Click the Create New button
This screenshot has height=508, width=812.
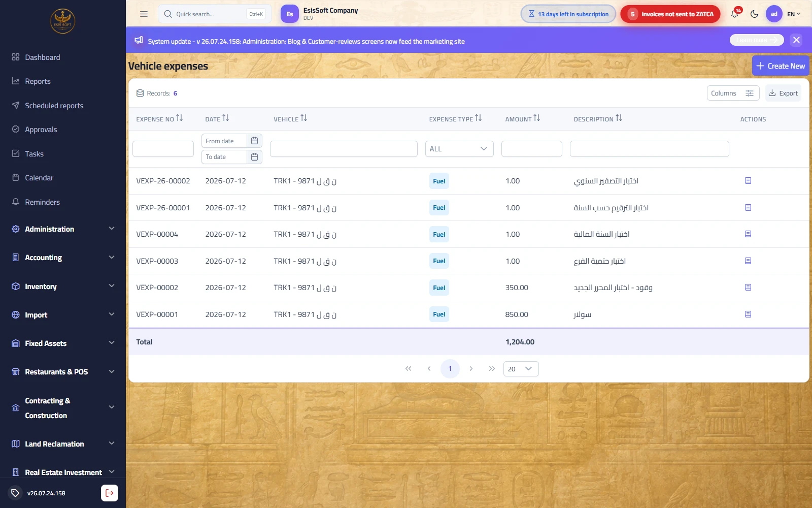(780, 66)
